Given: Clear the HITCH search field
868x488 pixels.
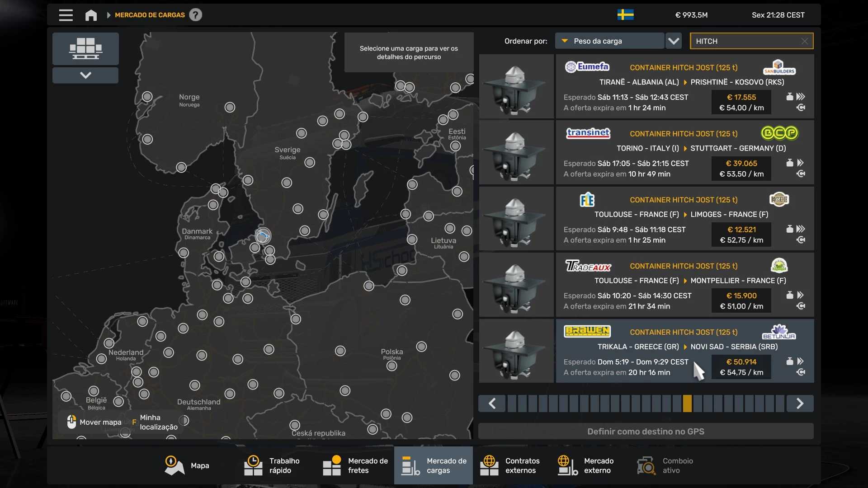Looking at the screenshot, I should pos(805,41).
